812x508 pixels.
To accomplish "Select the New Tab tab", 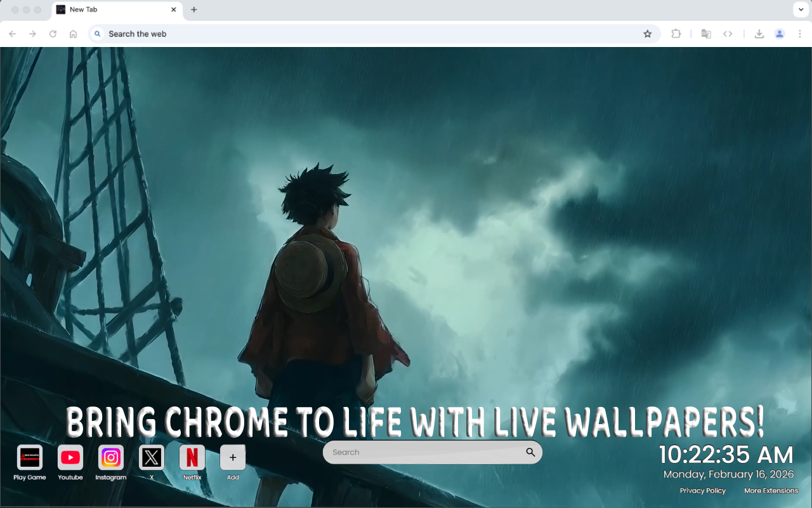I will [x=117, y=10].
